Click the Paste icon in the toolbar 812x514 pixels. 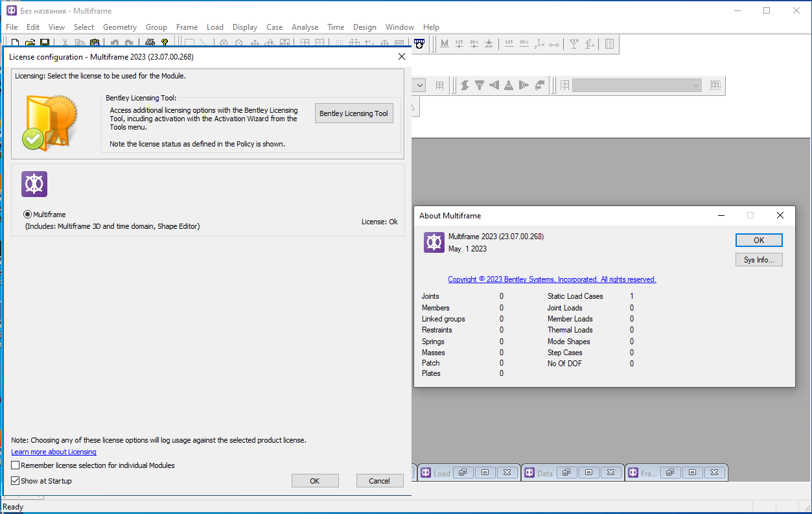95,43
